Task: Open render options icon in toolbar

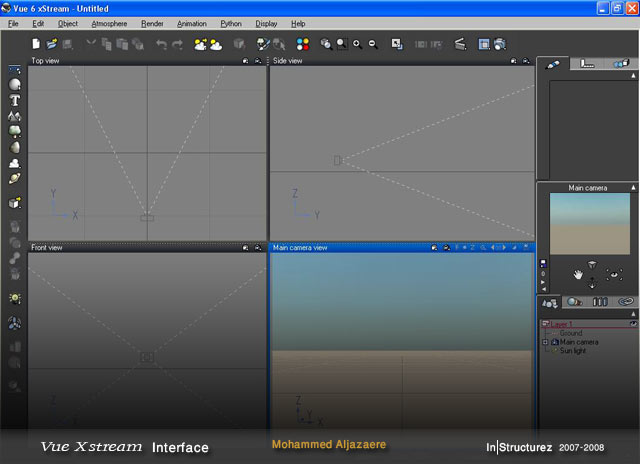Action: point(484,44)
